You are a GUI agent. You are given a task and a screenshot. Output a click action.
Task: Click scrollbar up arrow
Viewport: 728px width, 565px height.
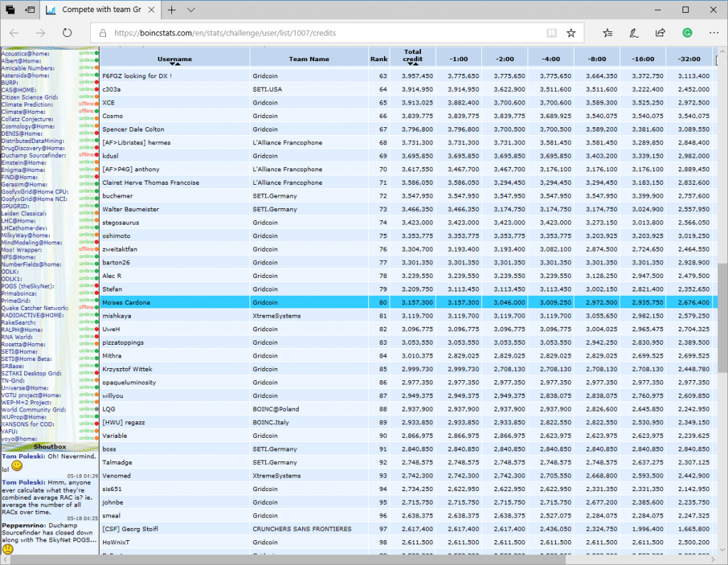(722, 51)
